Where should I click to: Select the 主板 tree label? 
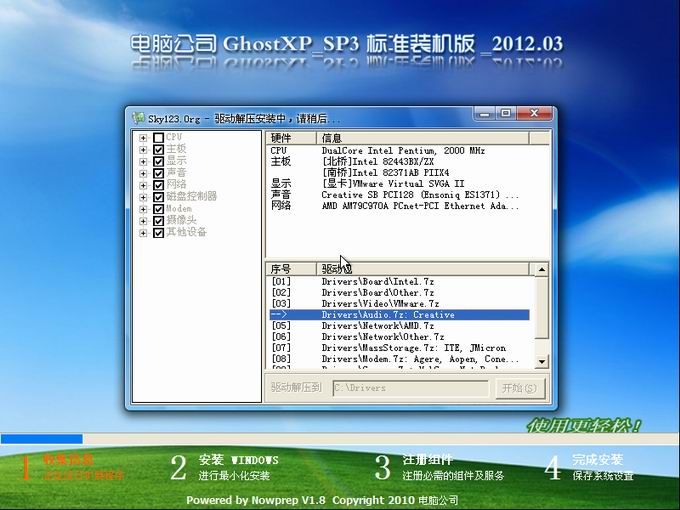point(176,150)
